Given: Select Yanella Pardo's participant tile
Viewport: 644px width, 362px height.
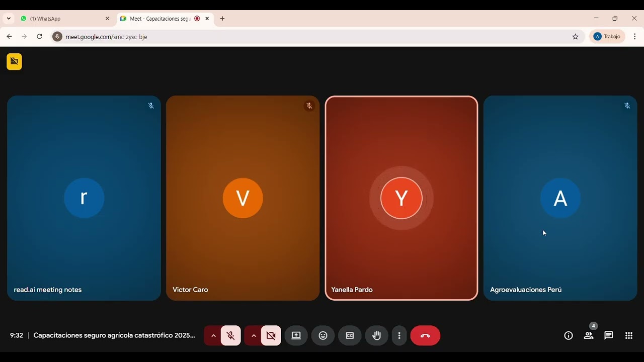Looking at the screenshot, I should [401, 198].
